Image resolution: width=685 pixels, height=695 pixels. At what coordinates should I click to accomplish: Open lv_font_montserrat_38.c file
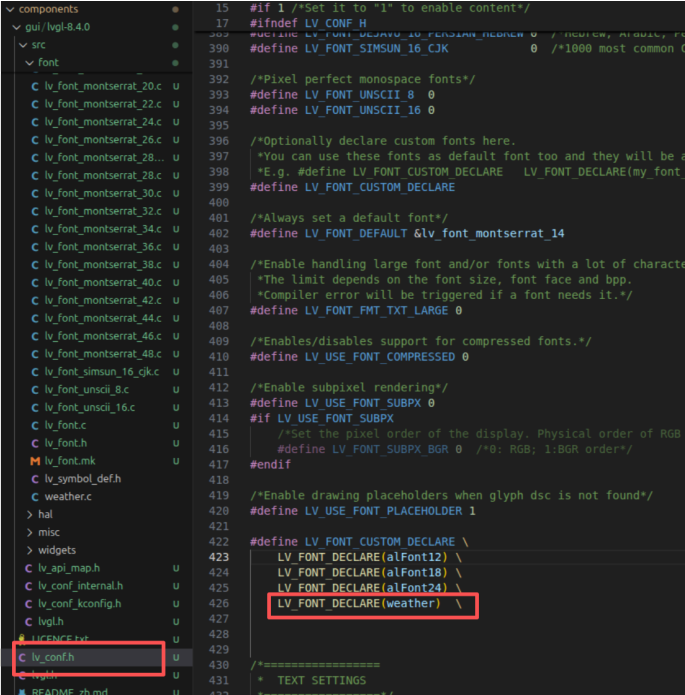tap(103, 265)
